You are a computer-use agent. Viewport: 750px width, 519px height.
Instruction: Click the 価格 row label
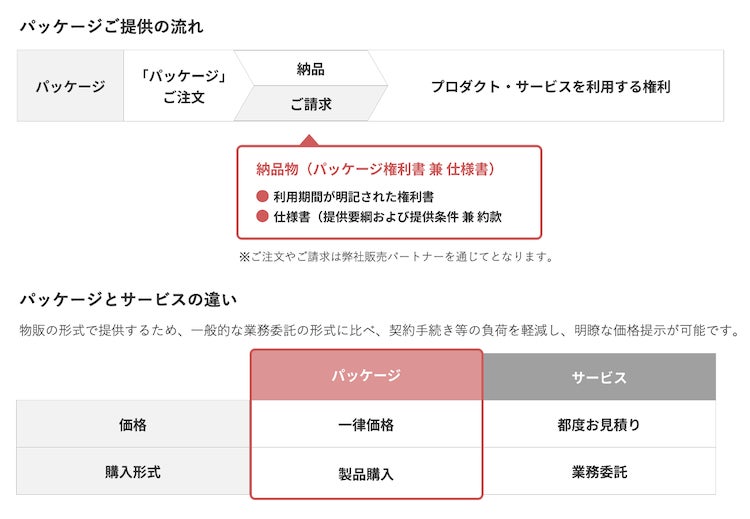coord(133,424)
